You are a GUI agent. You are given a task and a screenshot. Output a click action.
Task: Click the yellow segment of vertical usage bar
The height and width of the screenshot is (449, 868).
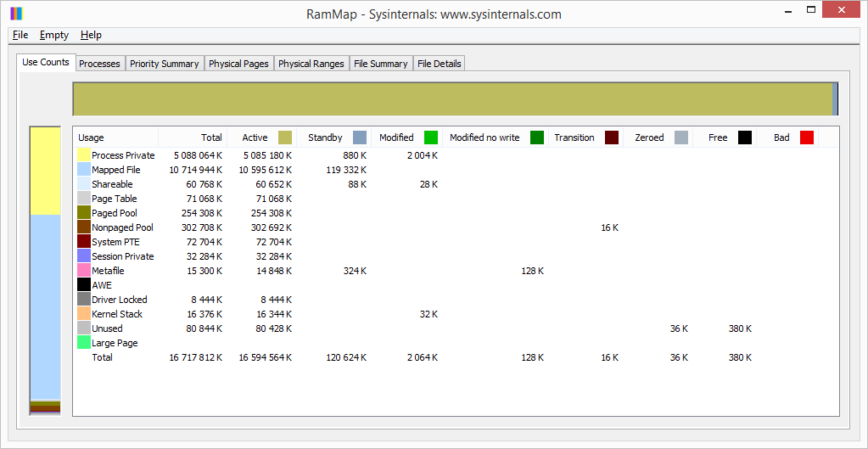[45, 171]
